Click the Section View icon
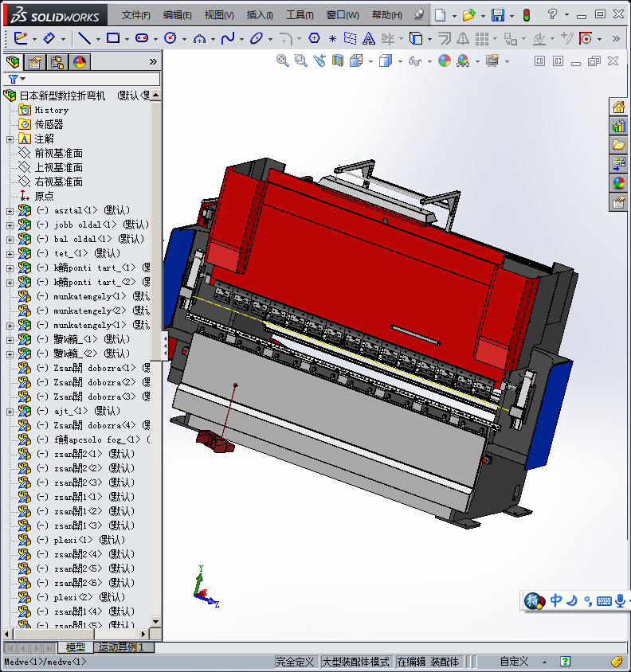The width and height of the screenshot is (631, 672). coord(338,61)
